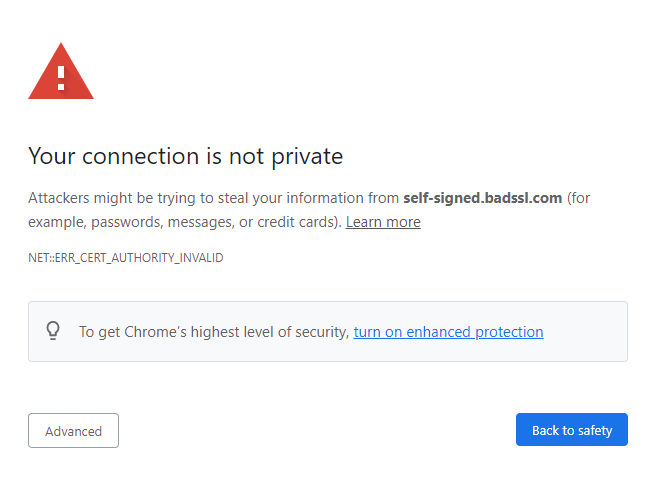Click the NET::ERR_CERT_AUTHORITY_INVALID error code
The width and height of the screenshot is (656, 481).
(x=125, y=258)
